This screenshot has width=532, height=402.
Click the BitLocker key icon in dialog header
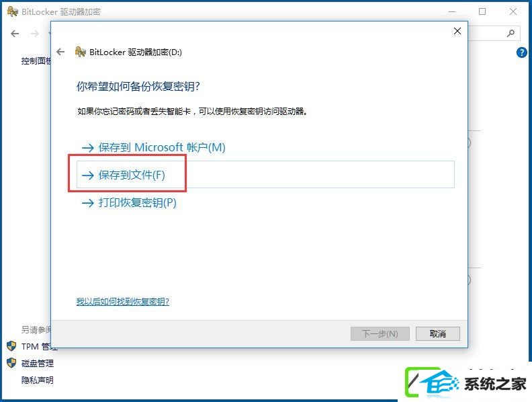point(80,52)
